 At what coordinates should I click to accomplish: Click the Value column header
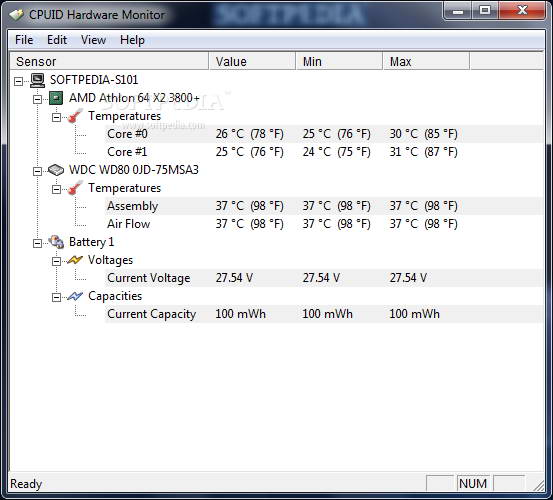(252, 61)
